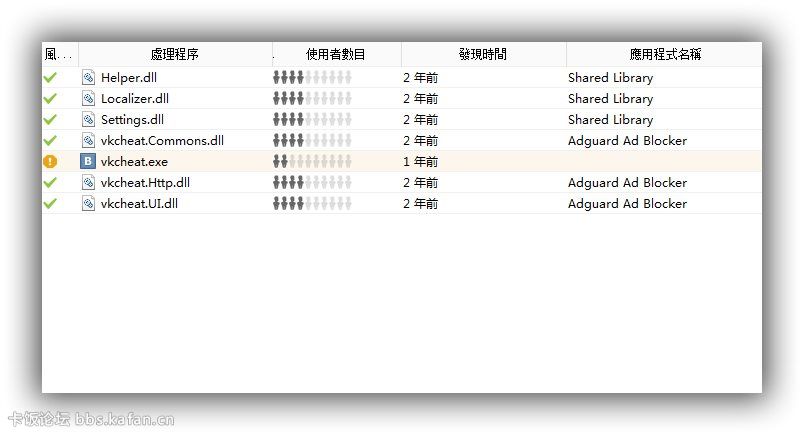Click the green checkmark beside vkcheat.UI.dll
804x435 pixels.
tap(50, 204)
